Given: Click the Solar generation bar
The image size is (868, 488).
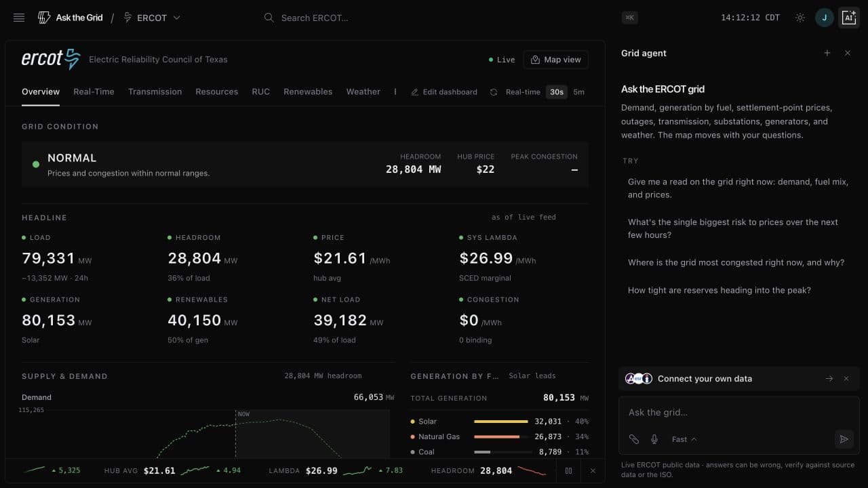Looking at the screenshot, I should 501,422.
